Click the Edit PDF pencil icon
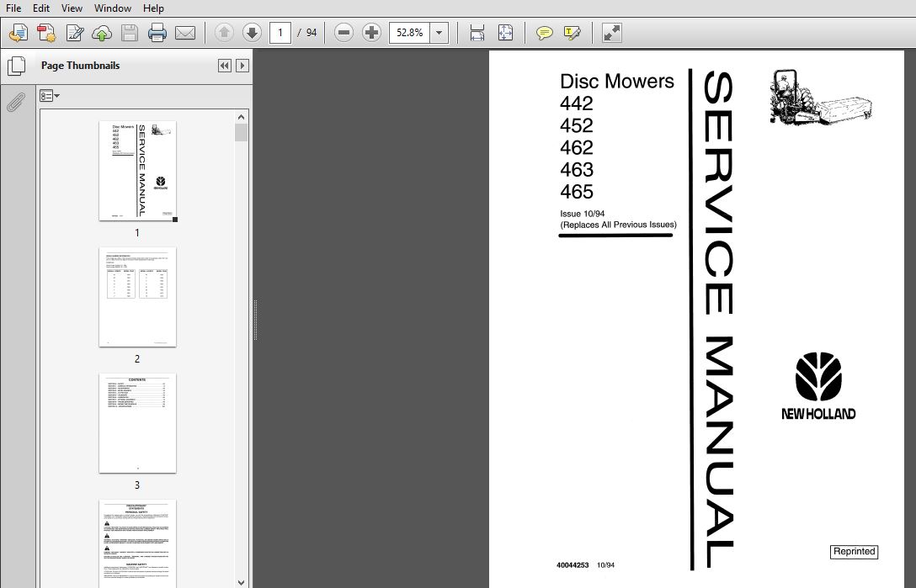 [x=75, y=33]
